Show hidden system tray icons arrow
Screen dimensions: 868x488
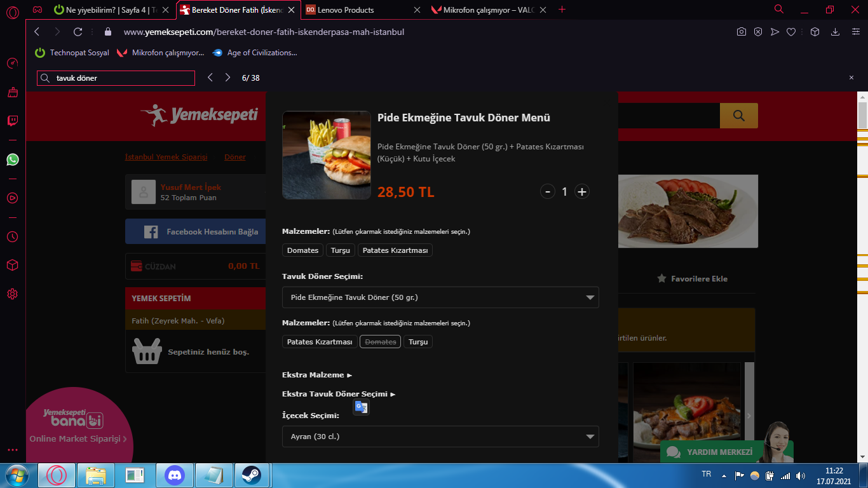(x=724, y=475)
